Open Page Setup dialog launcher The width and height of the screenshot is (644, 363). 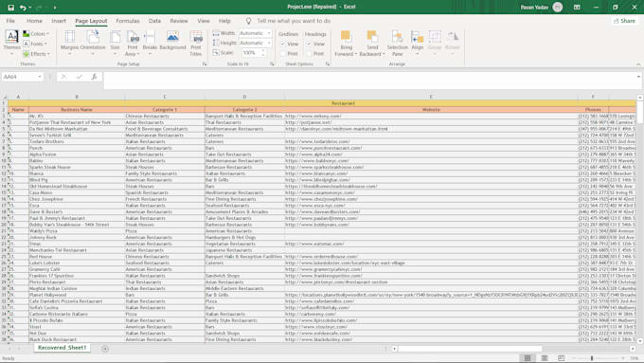tap(205, 64)
